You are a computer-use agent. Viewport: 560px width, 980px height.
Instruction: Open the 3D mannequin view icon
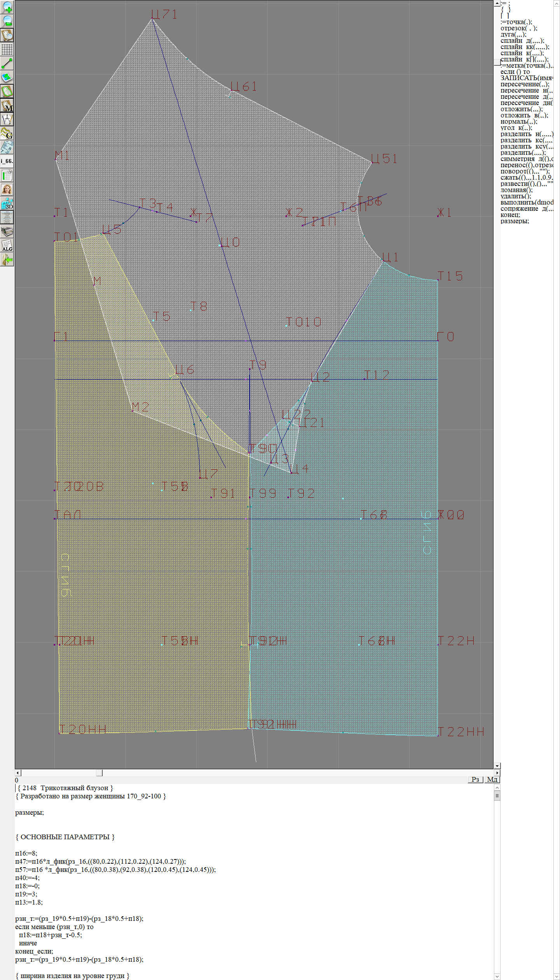[x=7, y=203]
